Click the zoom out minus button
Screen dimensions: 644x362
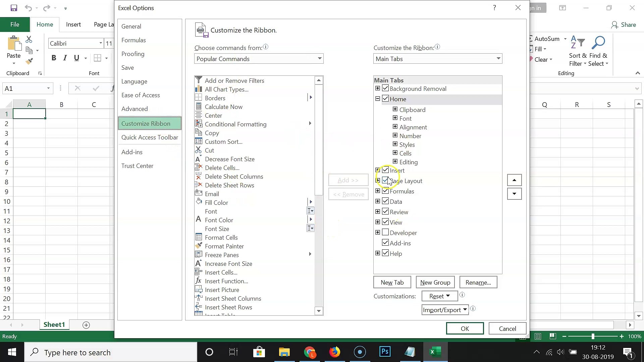pyautogui.click(x=564, y=336)
